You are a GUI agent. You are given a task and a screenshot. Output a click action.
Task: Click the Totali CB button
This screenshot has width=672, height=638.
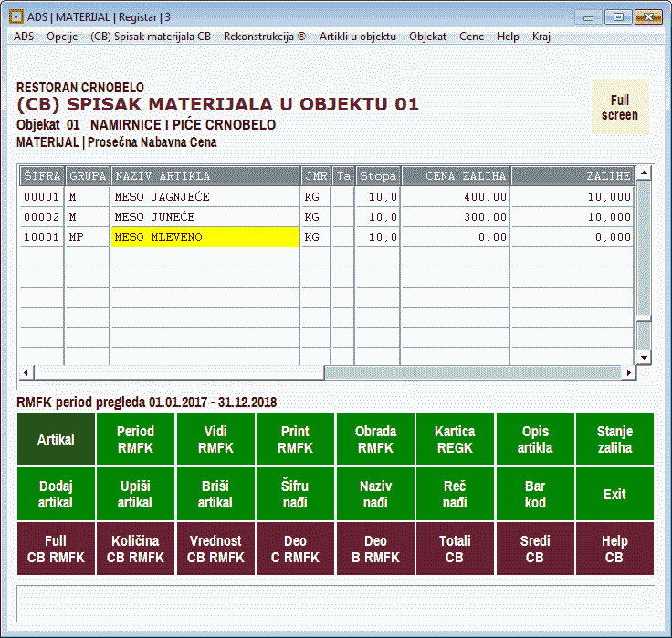coord(455,549)
